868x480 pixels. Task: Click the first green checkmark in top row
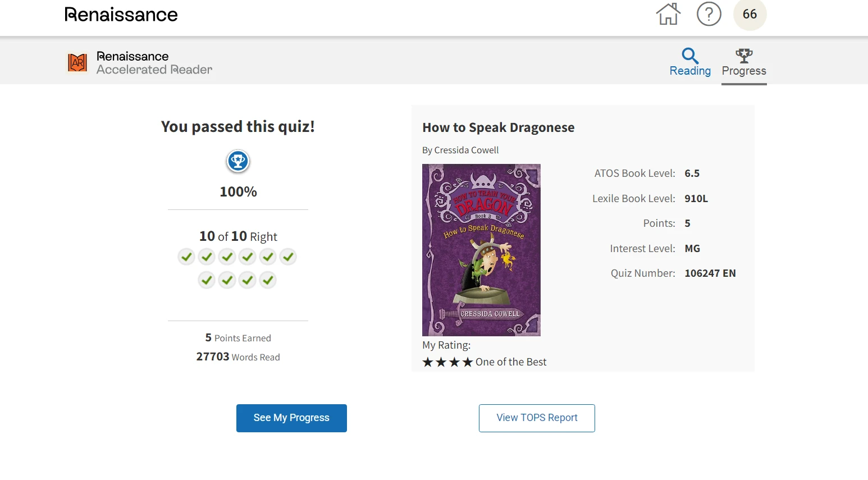(x=186, y=257)
